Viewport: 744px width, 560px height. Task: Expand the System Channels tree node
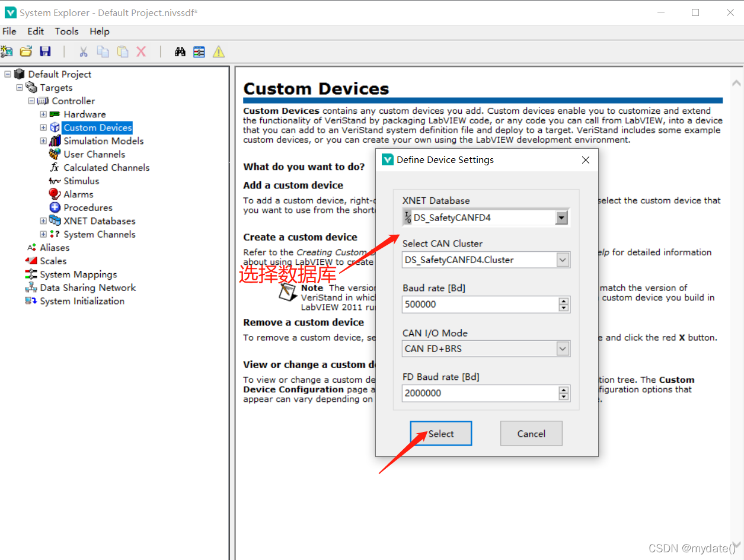click(x=43, y=234)
